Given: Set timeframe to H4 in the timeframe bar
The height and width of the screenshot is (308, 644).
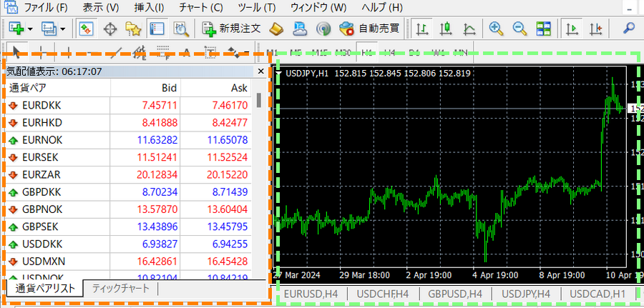Looking at the screenshot, I should 389,52.
